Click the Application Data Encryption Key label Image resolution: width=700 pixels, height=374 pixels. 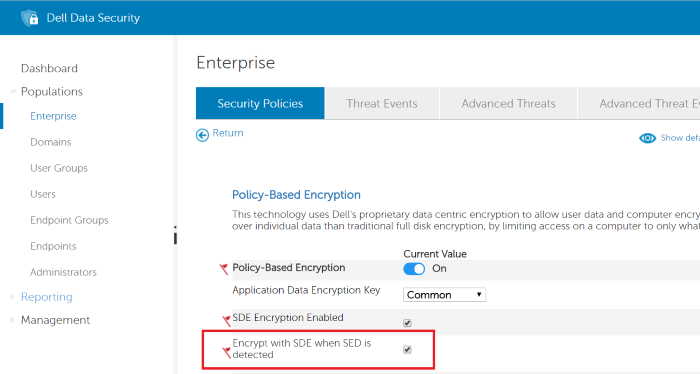[306, 290]
